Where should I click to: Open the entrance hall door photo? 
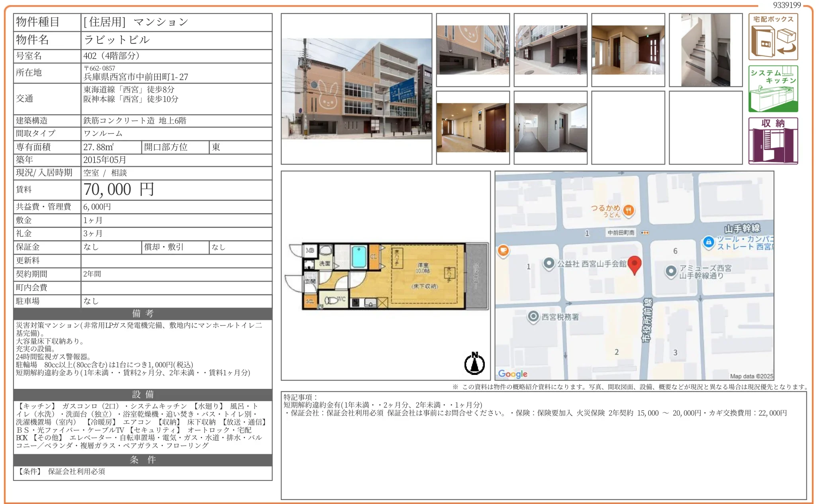(x=628, y=50)
